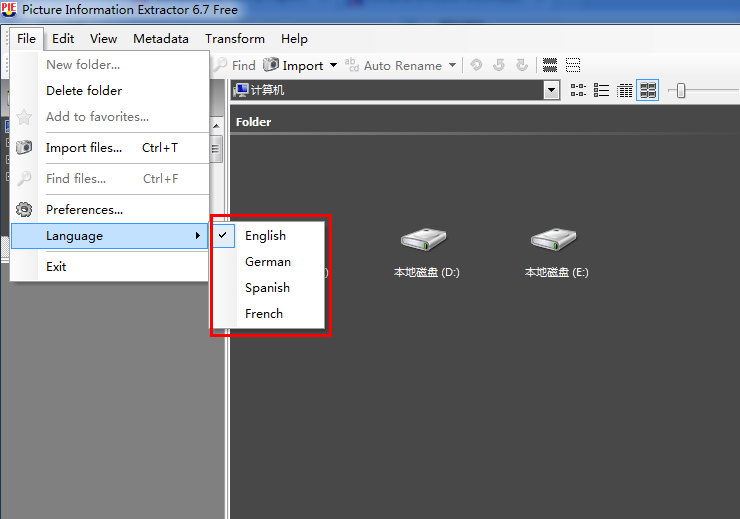The image size is (740, 519).
Task: Open the Metadata menu
Action: (x=160, y=39)
